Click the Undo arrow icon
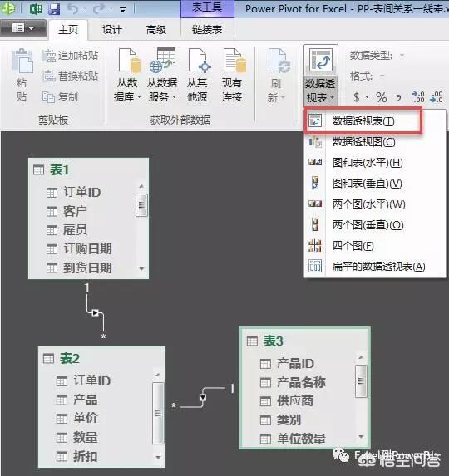 [72, 9]
